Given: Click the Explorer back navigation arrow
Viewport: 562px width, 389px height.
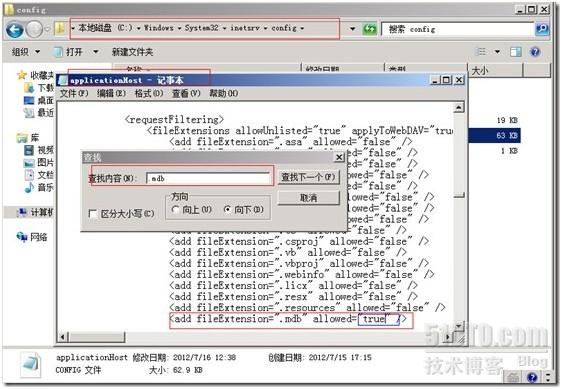Looking at the screenshot, I should [x=15, y=30].
